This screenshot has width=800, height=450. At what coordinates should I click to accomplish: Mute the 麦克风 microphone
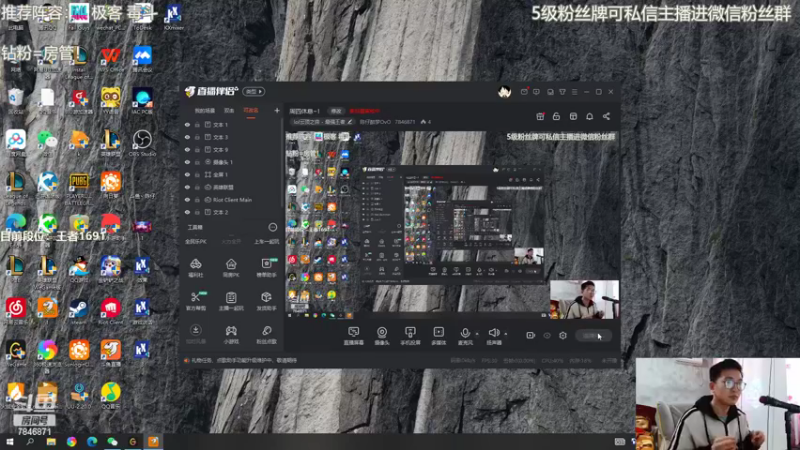point(465,336)
